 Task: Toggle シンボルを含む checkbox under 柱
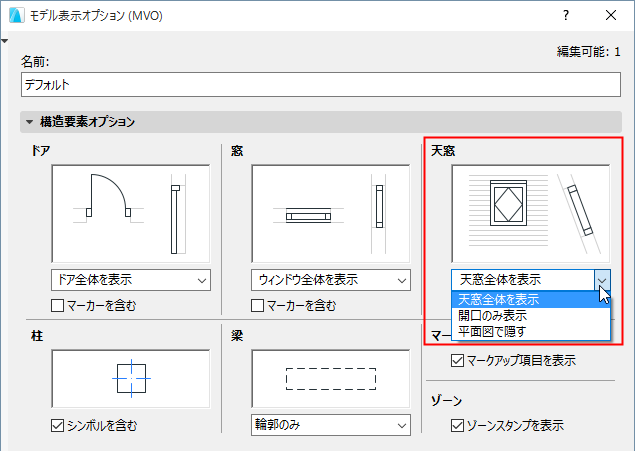pyautogui.click(x=58, y=425)
